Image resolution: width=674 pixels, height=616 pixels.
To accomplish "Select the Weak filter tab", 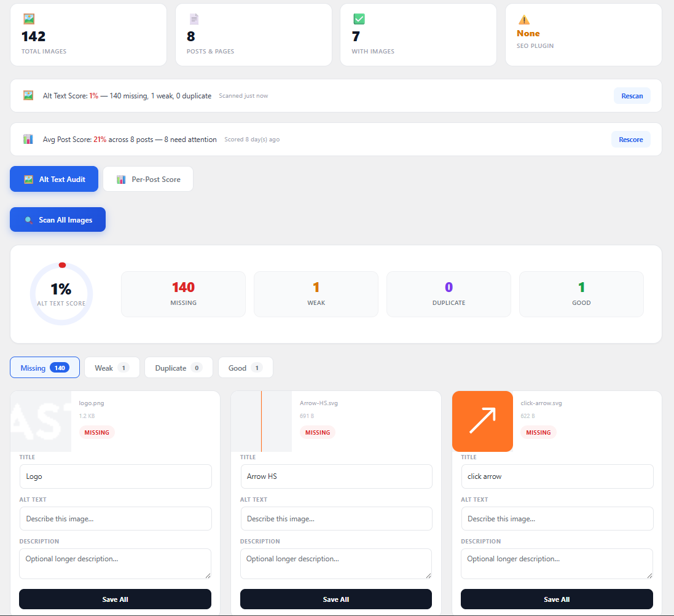I will [x=112, y=368].
